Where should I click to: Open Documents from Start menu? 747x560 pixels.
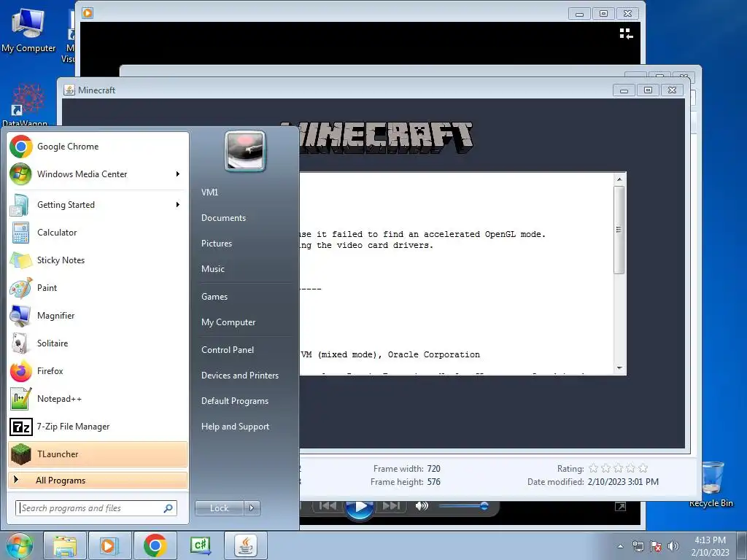(223, 218)
